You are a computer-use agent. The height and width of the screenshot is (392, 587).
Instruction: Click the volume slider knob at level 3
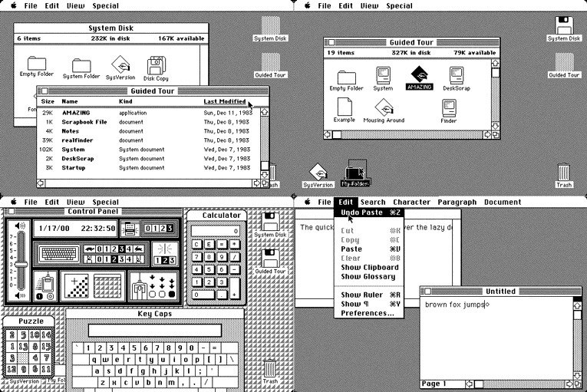(x=21, y=265)
